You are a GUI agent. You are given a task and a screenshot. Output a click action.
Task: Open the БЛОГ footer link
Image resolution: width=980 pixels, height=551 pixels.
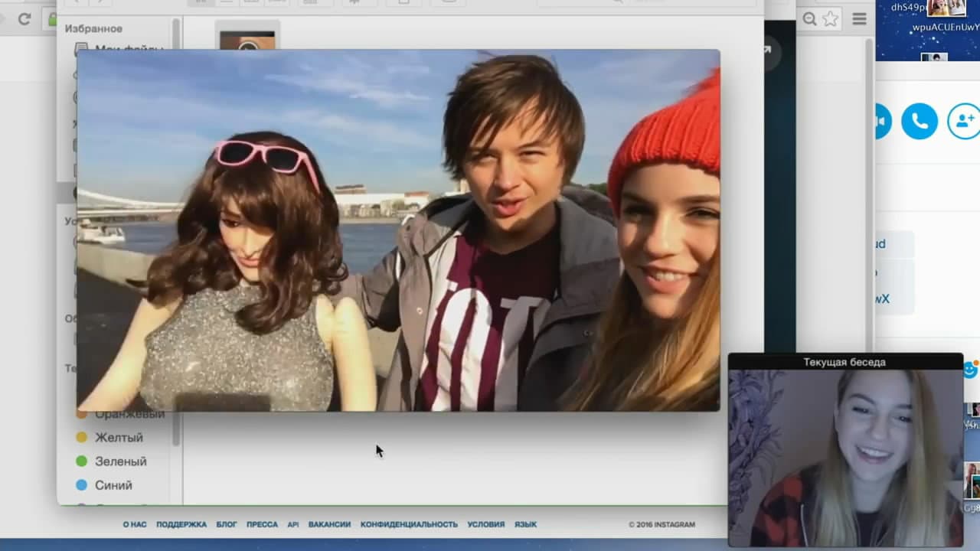[x=227, y=525]
